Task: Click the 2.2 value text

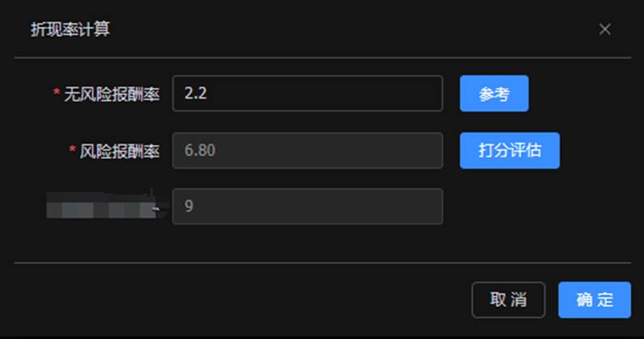Action: [196, 93]
